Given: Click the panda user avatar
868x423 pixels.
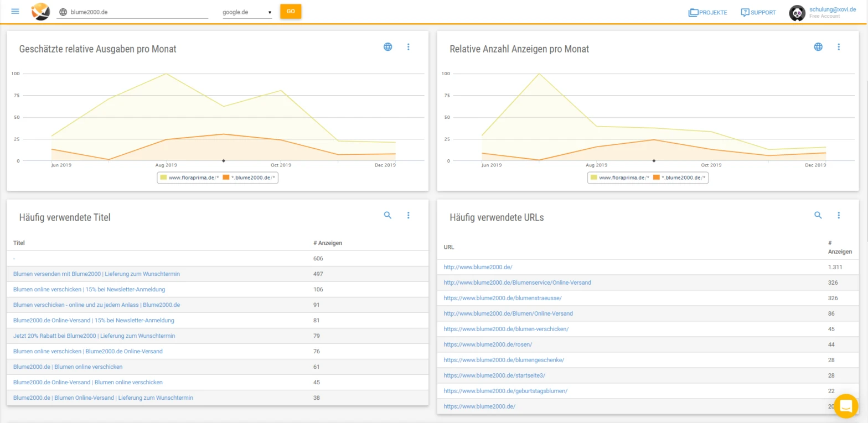Looking at the screenshot, I should click(x=797, y=13).
